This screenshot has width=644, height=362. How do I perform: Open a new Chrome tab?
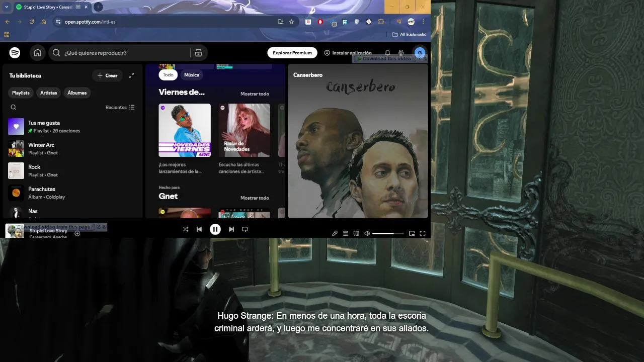click(x=98, y=7)
